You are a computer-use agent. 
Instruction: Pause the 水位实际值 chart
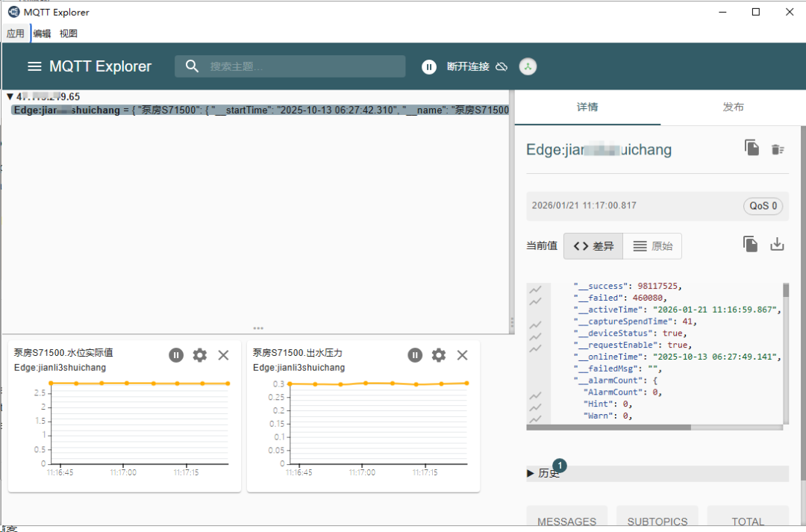point(176,355)
